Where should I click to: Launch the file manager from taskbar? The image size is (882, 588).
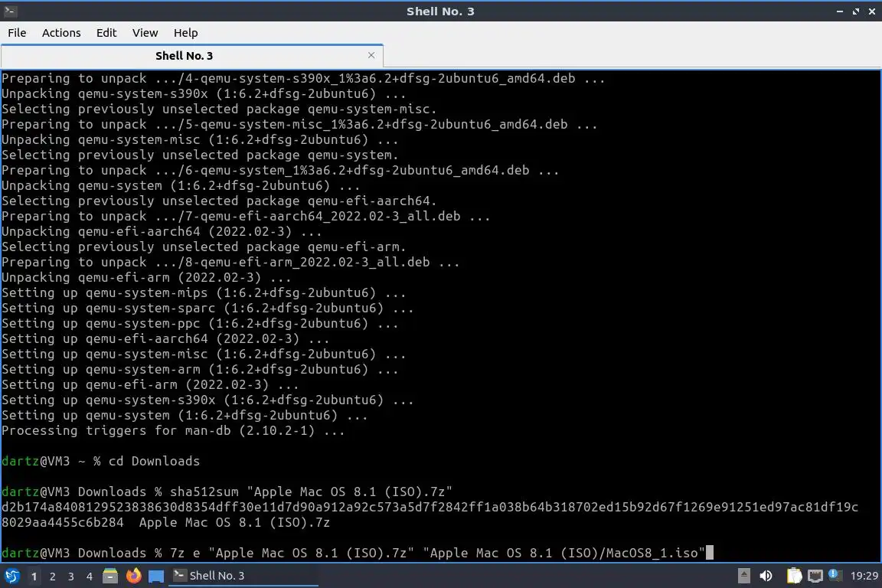110,576
